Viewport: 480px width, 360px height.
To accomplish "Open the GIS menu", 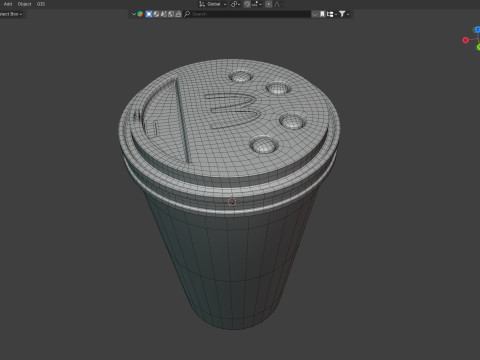I will [x=41, y=4].
